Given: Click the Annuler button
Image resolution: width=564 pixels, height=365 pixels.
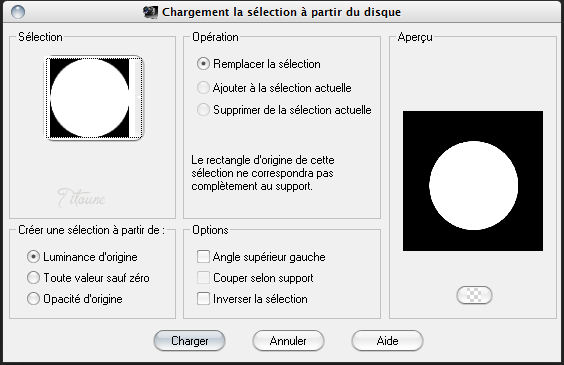Looking at the screenshot, I should 288,341.
